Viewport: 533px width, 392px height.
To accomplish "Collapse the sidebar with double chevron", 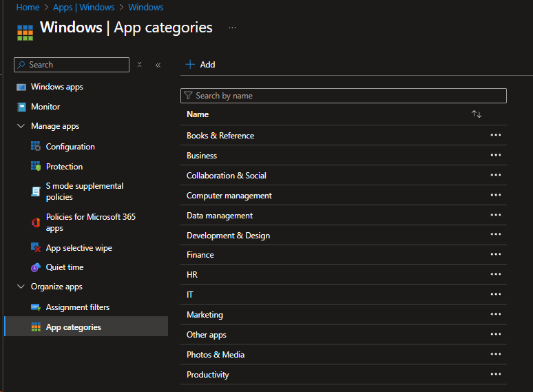I will tap(158, 65).
